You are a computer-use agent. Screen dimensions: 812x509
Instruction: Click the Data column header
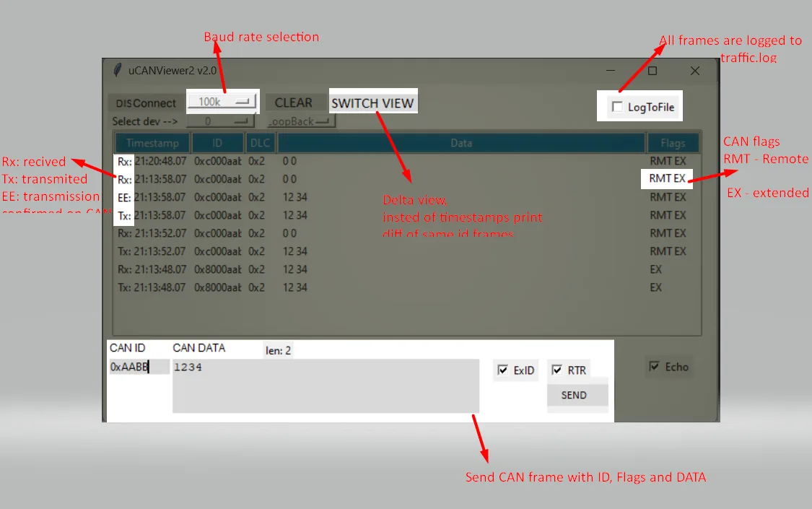click(461, 143)
